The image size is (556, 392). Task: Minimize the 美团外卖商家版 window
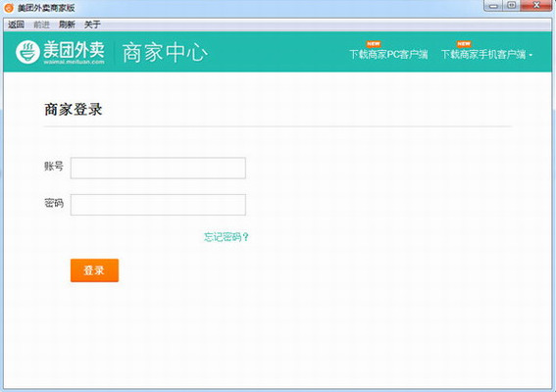493,6
